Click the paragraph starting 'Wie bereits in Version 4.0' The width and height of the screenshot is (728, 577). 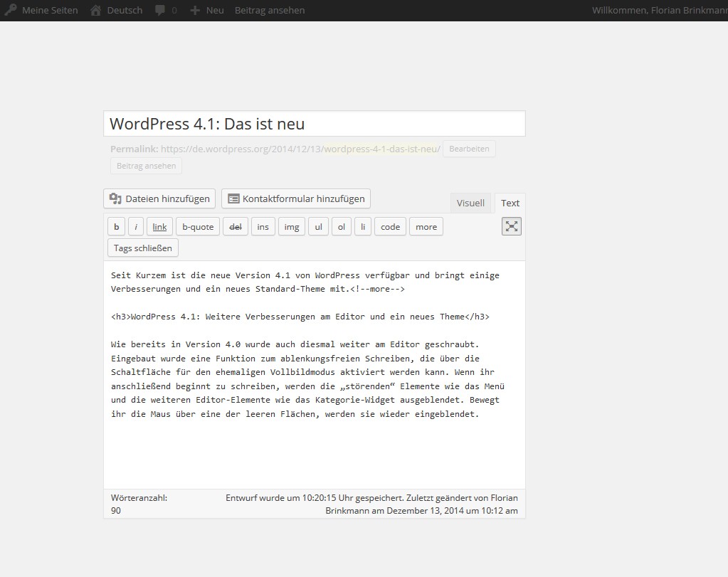pyautogui.click(x=307, y=379)
